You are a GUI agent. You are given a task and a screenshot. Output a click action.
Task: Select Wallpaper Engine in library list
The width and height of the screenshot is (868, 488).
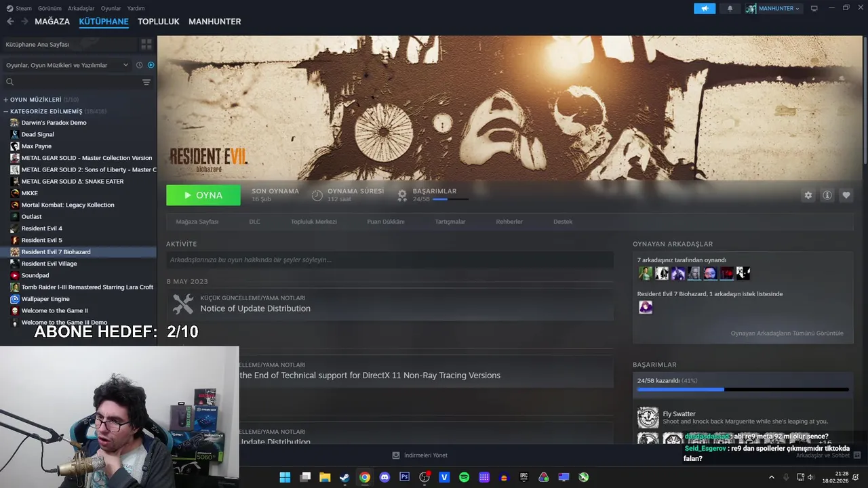45,299
